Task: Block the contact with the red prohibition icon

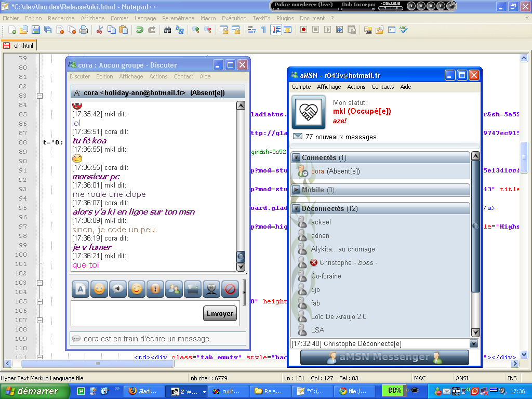Action: pos(230,289)
